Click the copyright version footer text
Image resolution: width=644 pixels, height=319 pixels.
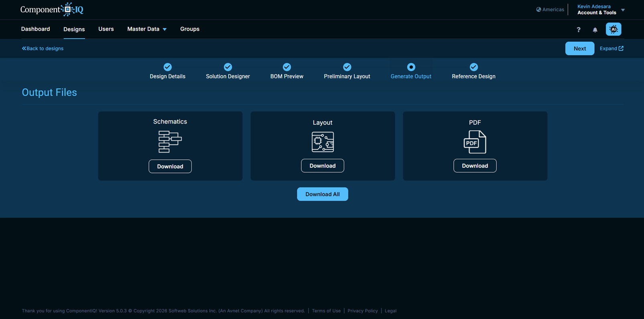163,311
